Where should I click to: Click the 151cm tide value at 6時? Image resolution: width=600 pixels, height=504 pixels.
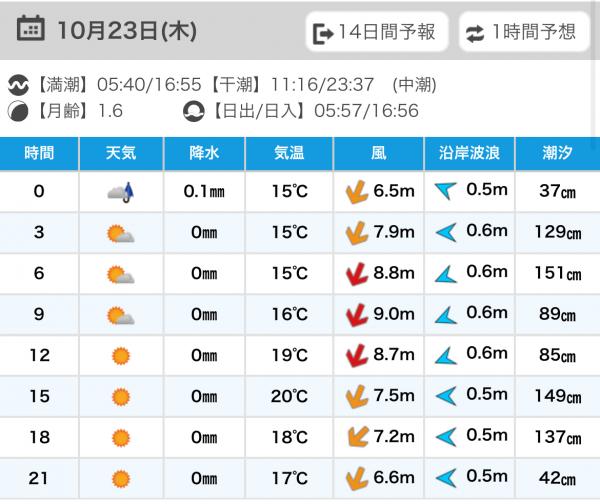tap(557, 275)
